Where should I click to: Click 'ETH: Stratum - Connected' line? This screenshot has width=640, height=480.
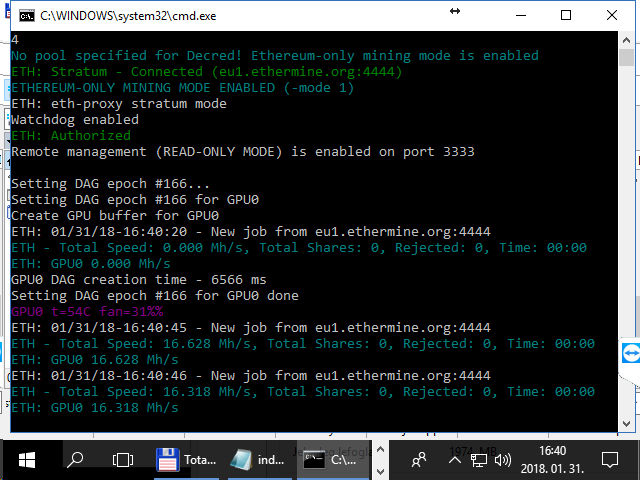click(207, 72)
